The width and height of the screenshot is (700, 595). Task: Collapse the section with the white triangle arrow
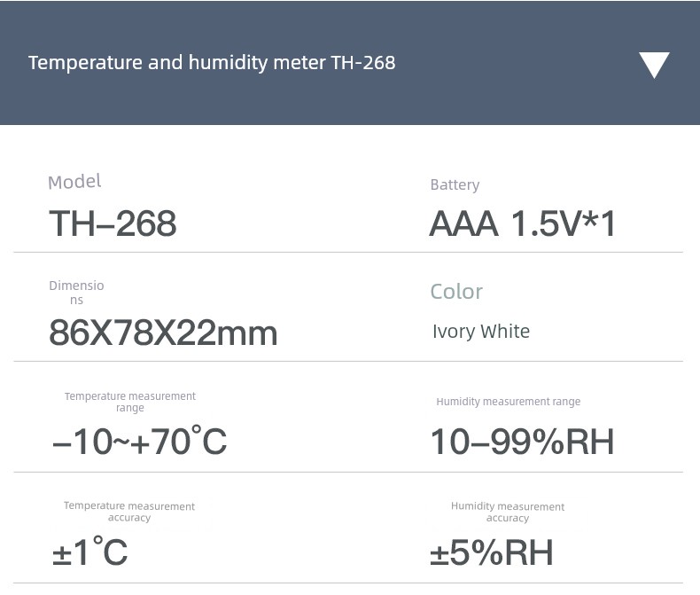point(654,65)
